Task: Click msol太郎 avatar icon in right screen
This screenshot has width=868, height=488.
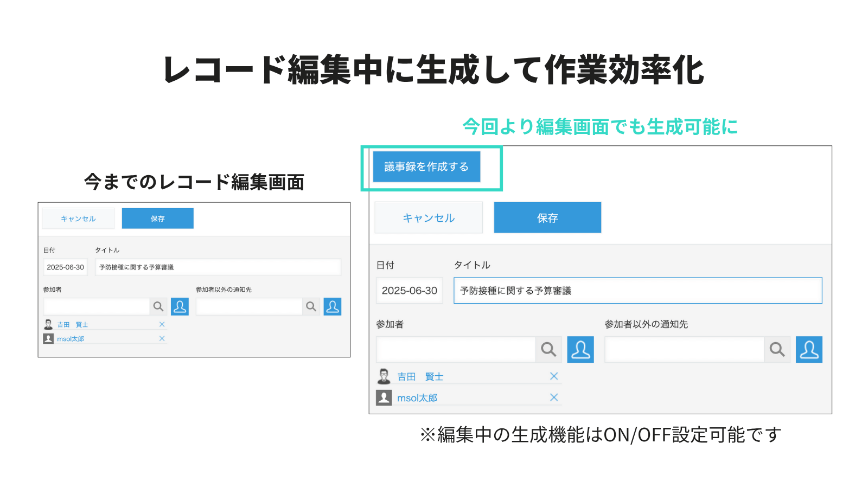Action: point(384,398)
